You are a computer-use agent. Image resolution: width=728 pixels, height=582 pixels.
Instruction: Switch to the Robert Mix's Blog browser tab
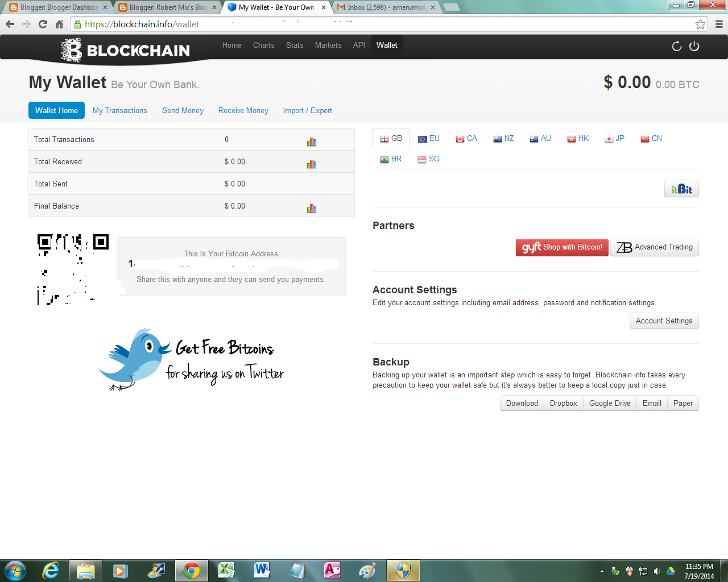tap(168, 7)
